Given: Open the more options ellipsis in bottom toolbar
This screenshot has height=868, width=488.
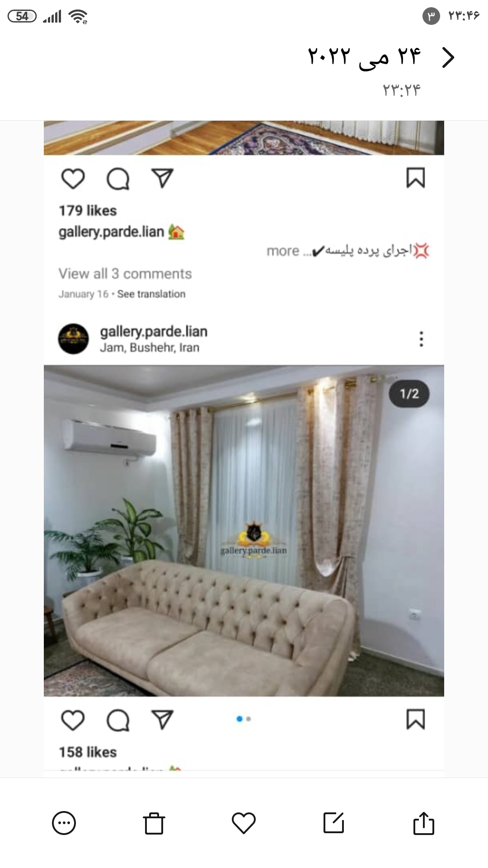Looking at the screenshot, I should (x=64, y=823).
